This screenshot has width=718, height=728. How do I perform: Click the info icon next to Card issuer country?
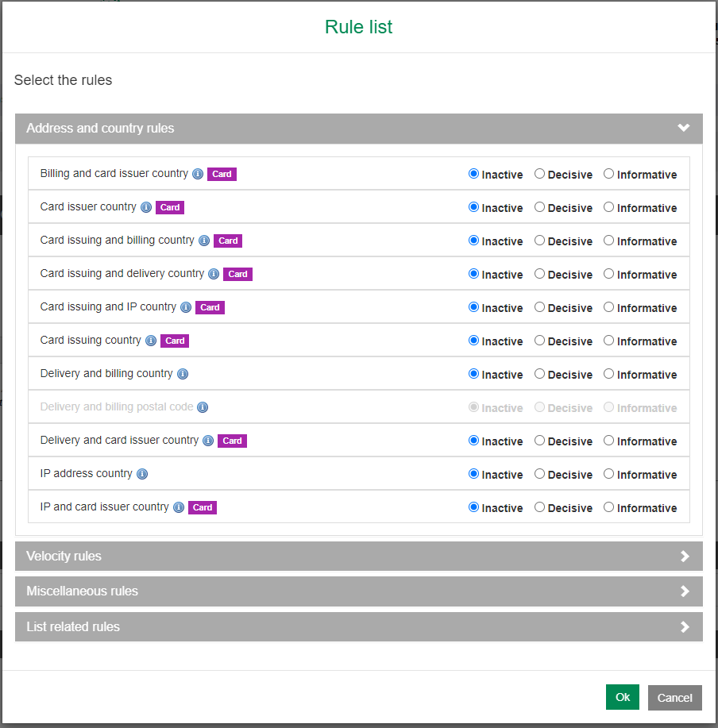[145, 207]
